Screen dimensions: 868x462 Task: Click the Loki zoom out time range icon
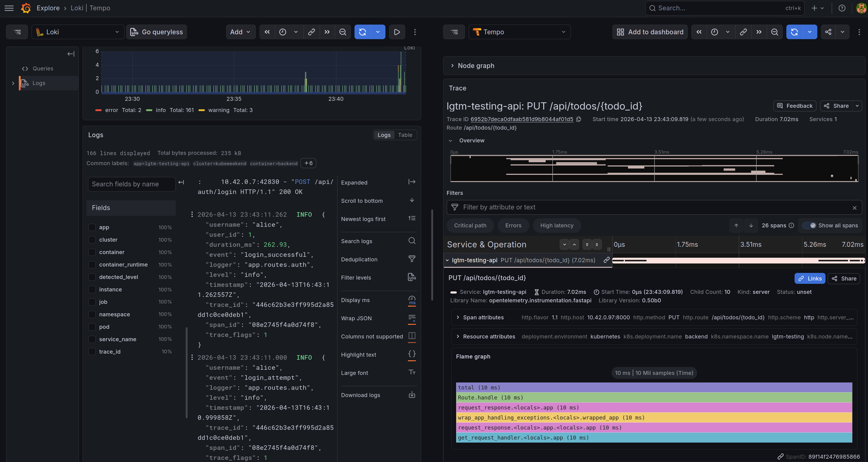tap(342, 32)
